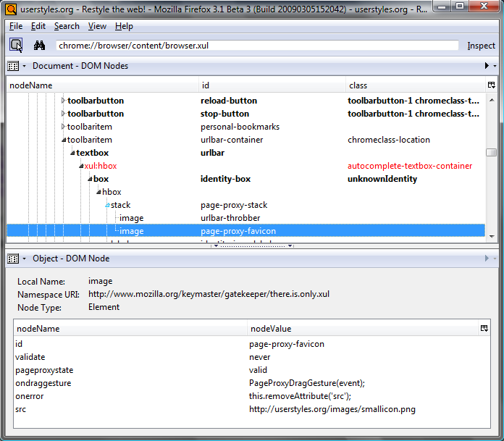Select the autocomplete-textbox-container class cell
Viewport: 504px width, 441px height.
(x=410, y=166)
